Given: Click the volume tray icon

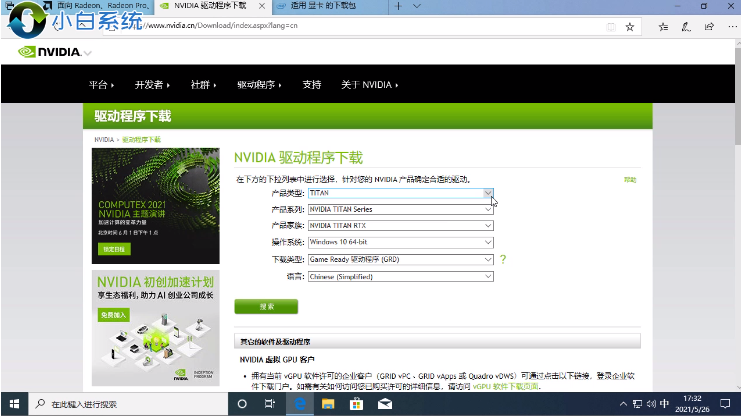Looking at the screenshot, I should coord(651,404).
